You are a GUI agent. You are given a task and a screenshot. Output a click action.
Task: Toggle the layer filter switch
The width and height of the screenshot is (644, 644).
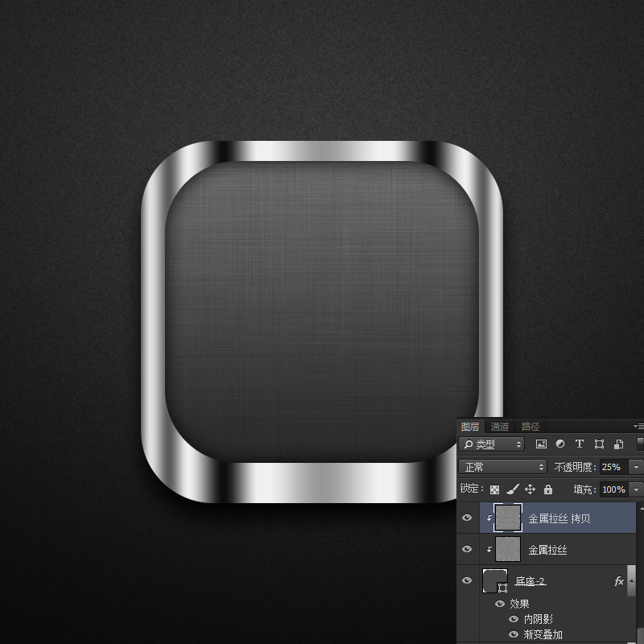point(640,444)
